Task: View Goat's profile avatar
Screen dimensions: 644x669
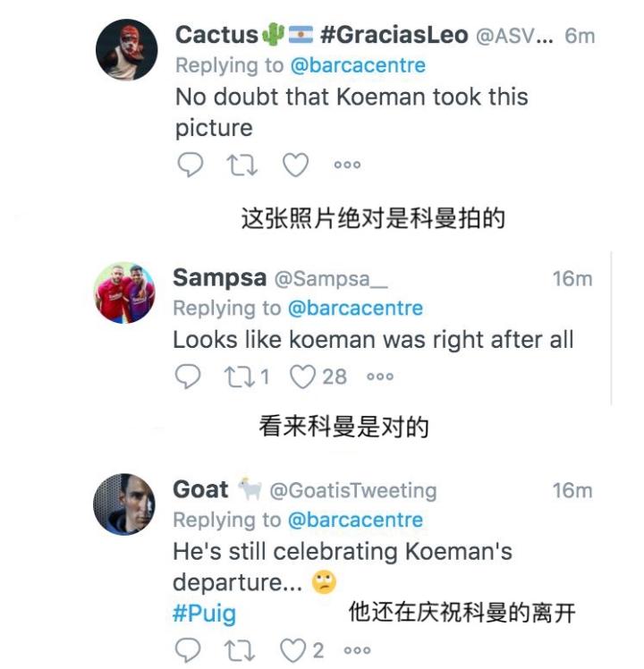Action: 124,504
